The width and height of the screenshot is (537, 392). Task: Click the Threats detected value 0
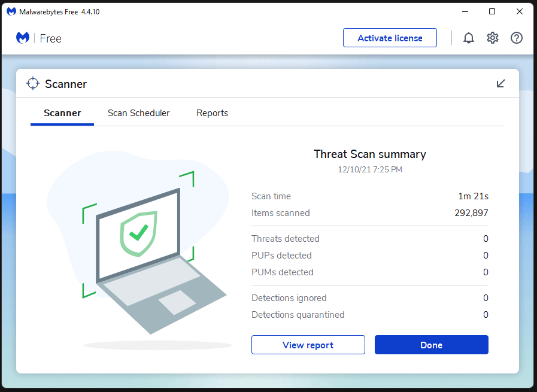pos(486,239)
